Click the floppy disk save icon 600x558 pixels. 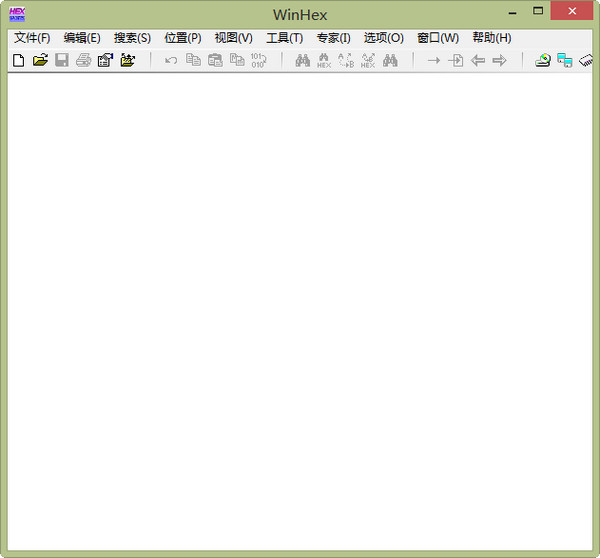coord(62,60)
